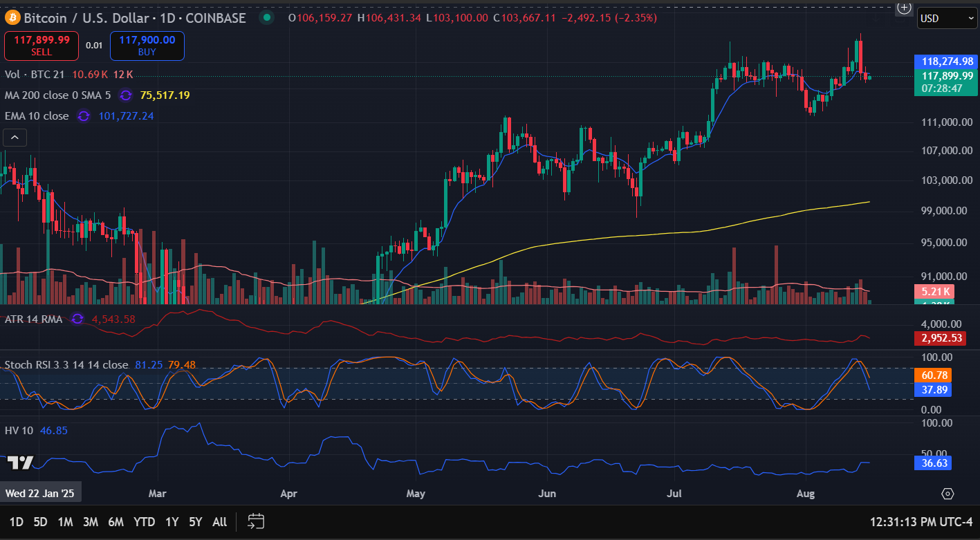Image resolution: width=980 pixels, height=540 pixels.
Task: Switch to the 5D time range
Action: coord(41,522)
